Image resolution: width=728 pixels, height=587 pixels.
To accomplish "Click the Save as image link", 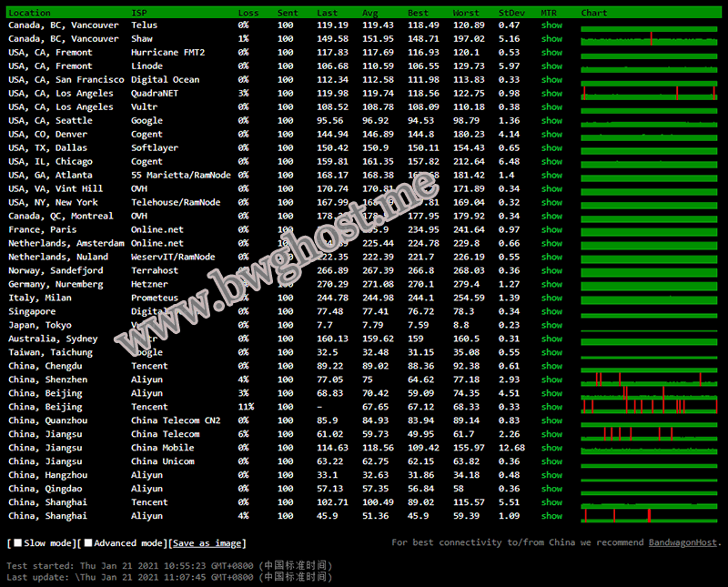I will (x=207, y=543).
